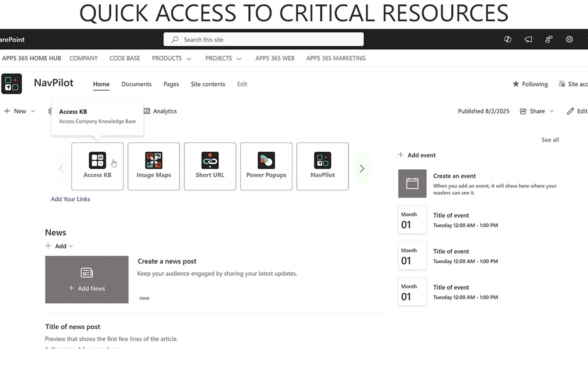588x368 pixels.
Task: Open the New dropdown chevron
Action: pyautogui.click(x=33, y=111)
